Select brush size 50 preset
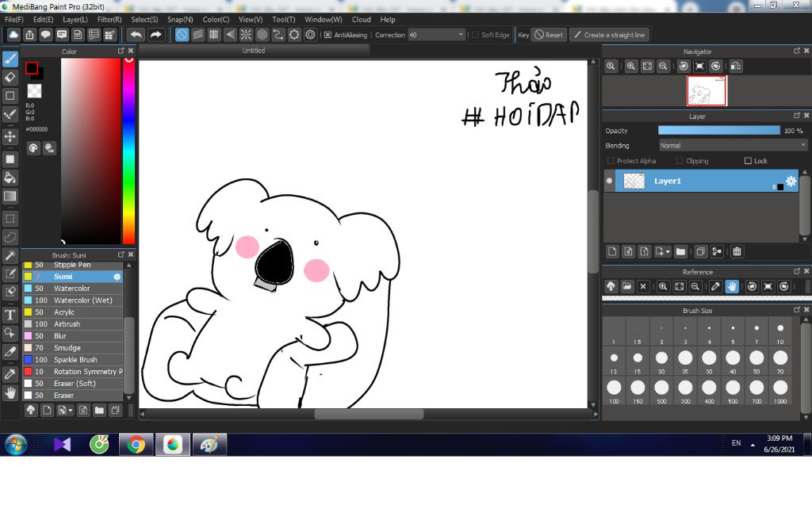 [756, 361]
